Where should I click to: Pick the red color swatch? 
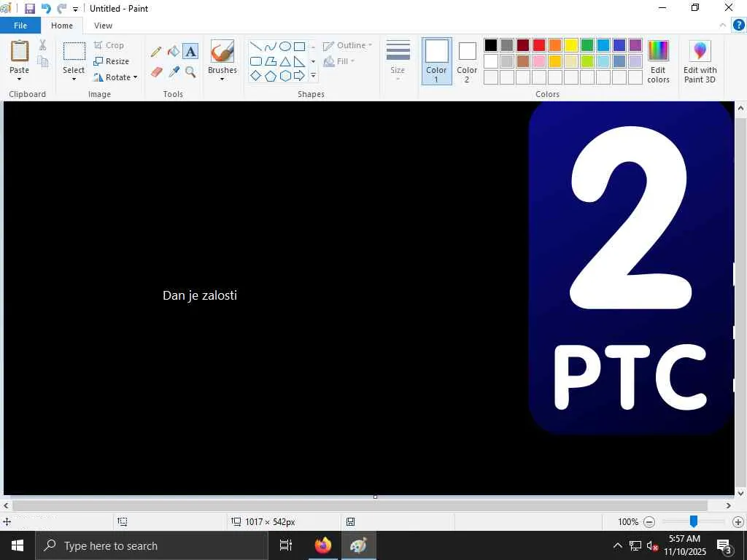[539, 45]
